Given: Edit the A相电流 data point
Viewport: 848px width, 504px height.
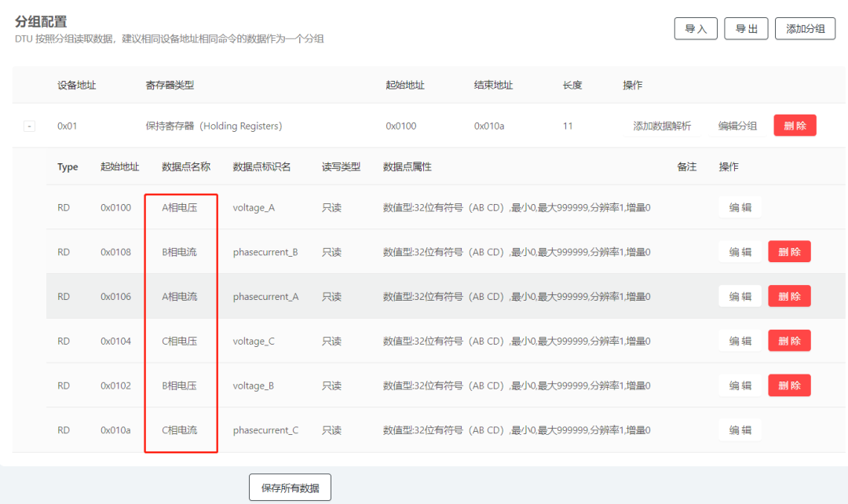Looking at the screenshot, I should pos(739,296).
